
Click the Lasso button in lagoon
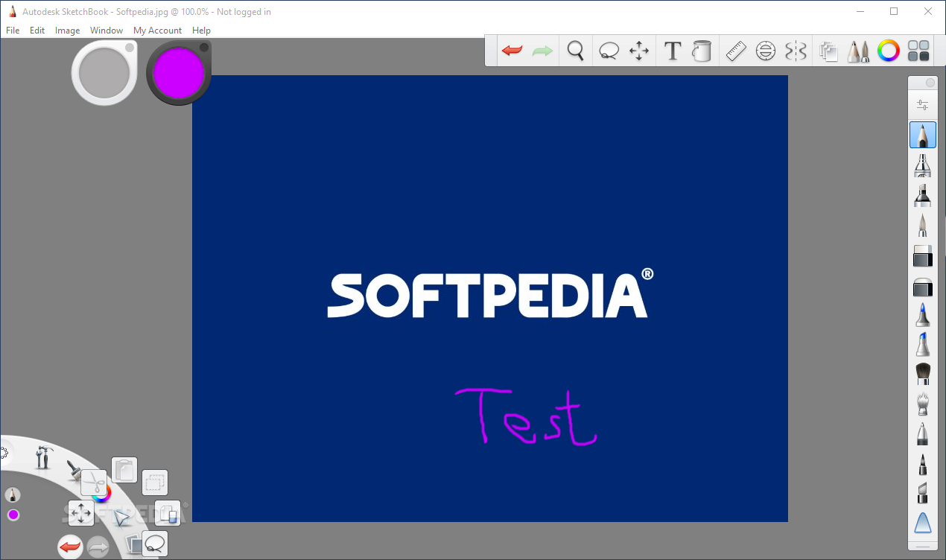click(x=154, y=544)
